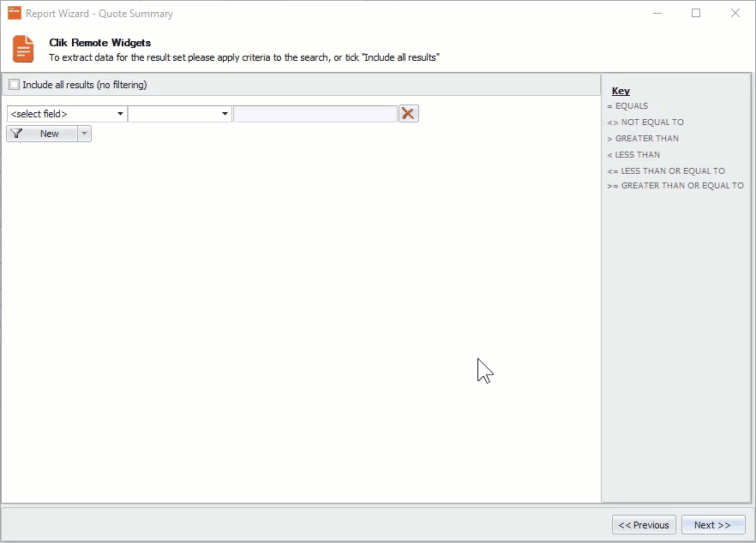Screen dimensions: 756x543
Task: Click the orange document icon in the header
Action: pyautogui.click(x=22, y=49)
